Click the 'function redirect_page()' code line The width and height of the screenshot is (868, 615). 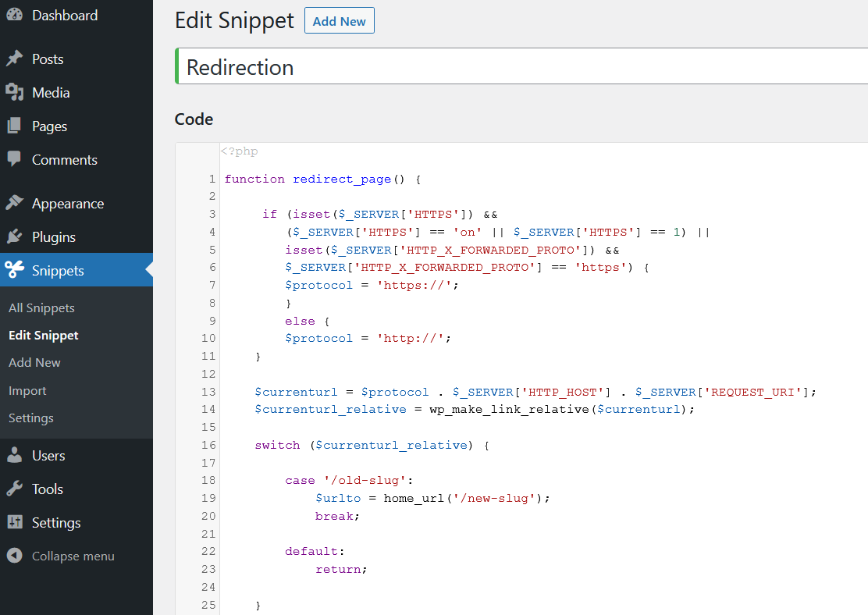point(322,179)
